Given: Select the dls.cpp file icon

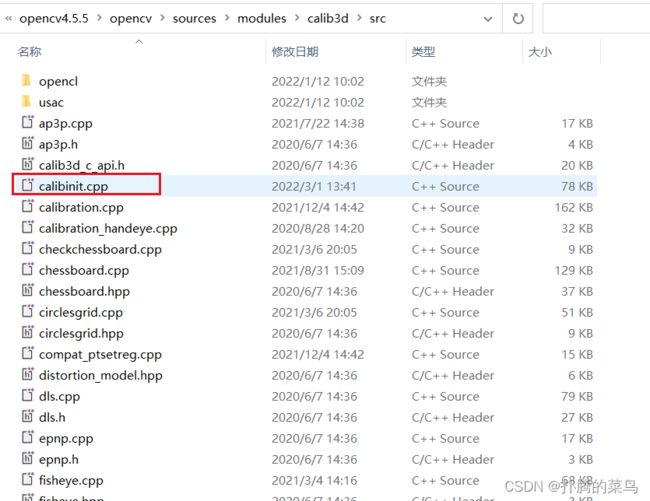Looking at the screenshot, I should (x=27, y=395).
